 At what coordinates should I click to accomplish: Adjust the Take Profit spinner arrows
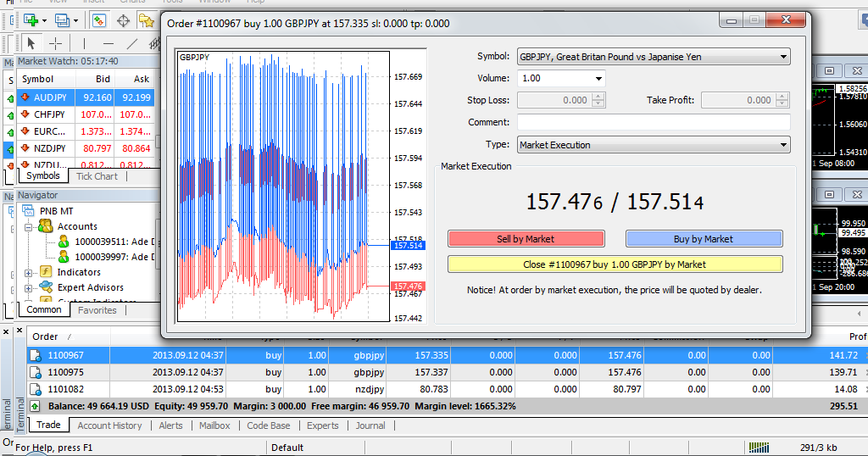coord(782,100)
